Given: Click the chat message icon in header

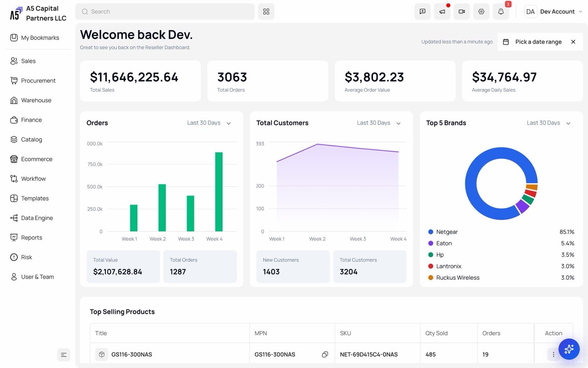Looking at the screenshot, I should (x=423, y=11).
